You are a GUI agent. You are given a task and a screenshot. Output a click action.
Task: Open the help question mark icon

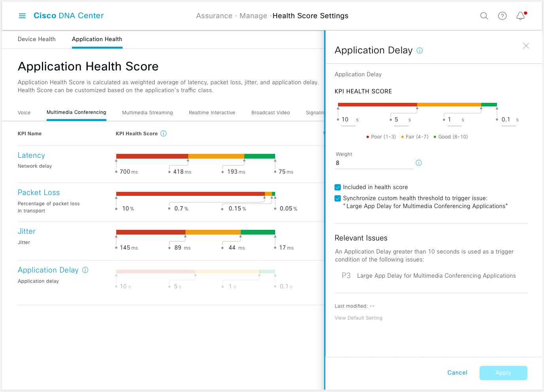(502, 16)
